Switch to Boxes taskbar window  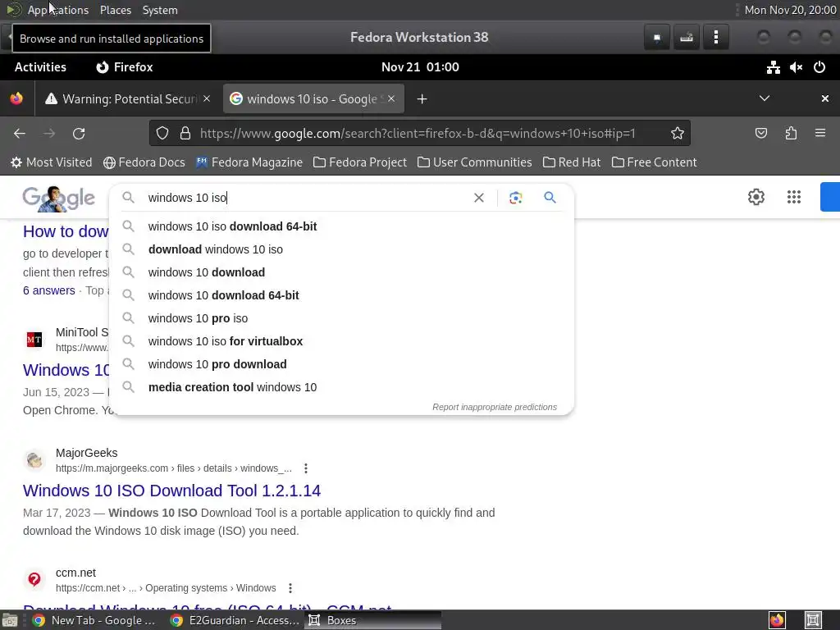(373, 620)
